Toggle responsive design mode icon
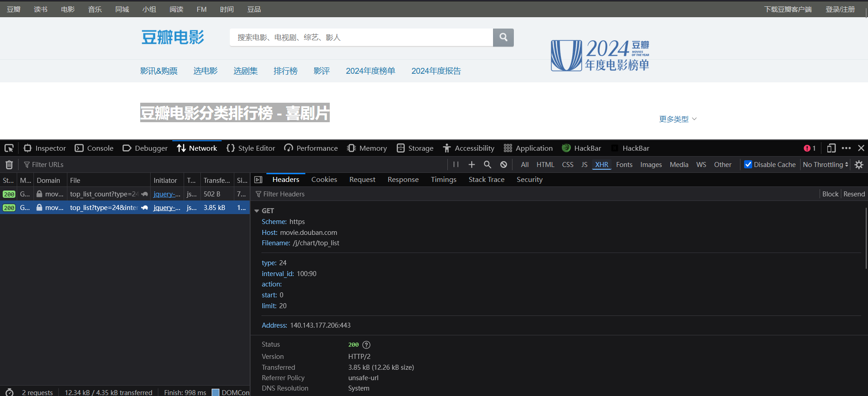 (x=831, y=148)
